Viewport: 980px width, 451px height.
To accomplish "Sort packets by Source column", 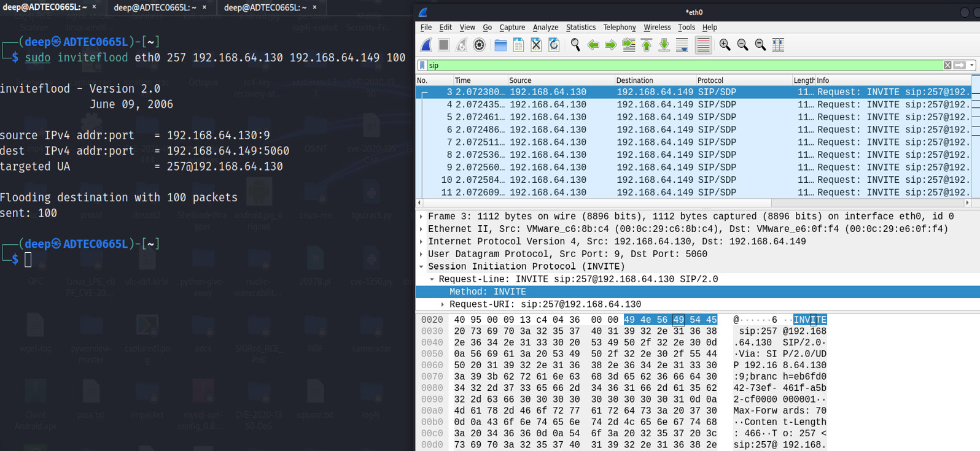I will pos(561,80).
